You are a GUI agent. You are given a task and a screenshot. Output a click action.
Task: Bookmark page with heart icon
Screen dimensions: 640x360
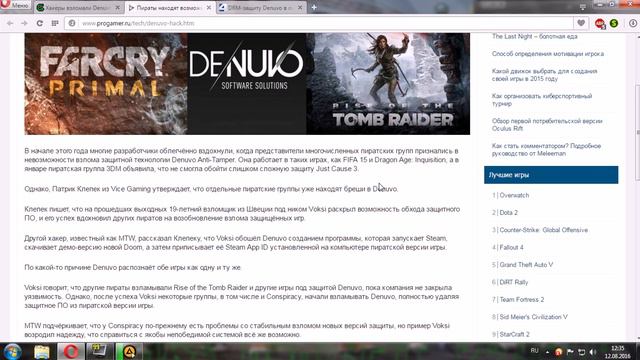coord(581,23)
